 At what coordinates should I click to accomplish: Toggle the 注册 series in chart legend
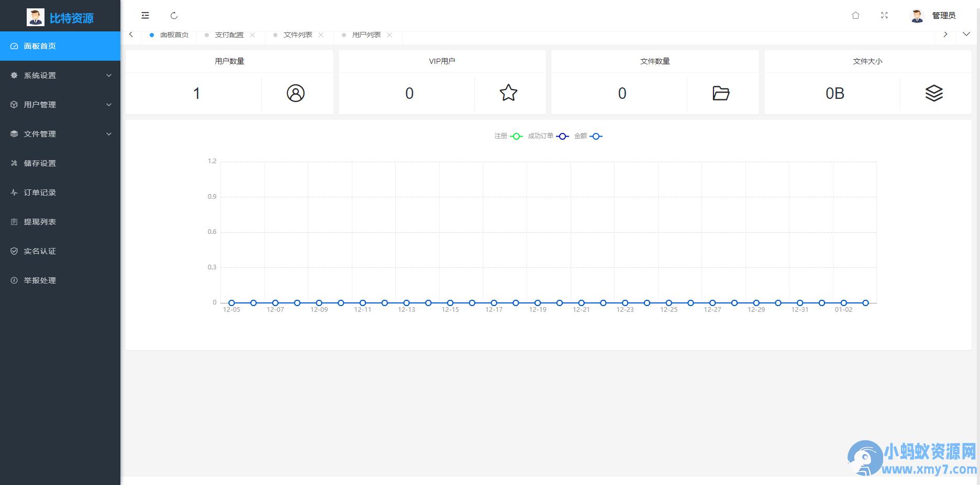(x=508, y=136)
